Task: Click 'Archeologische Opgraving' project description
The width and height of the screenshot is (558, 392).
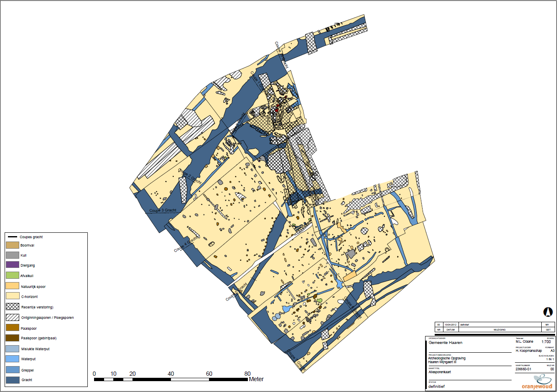Action: pos(446,358)
